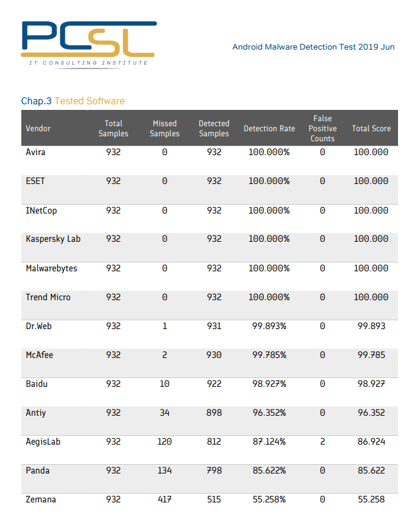Click the Avira vendor name
This screenshot has width=420, height=520.
point(36,152)
